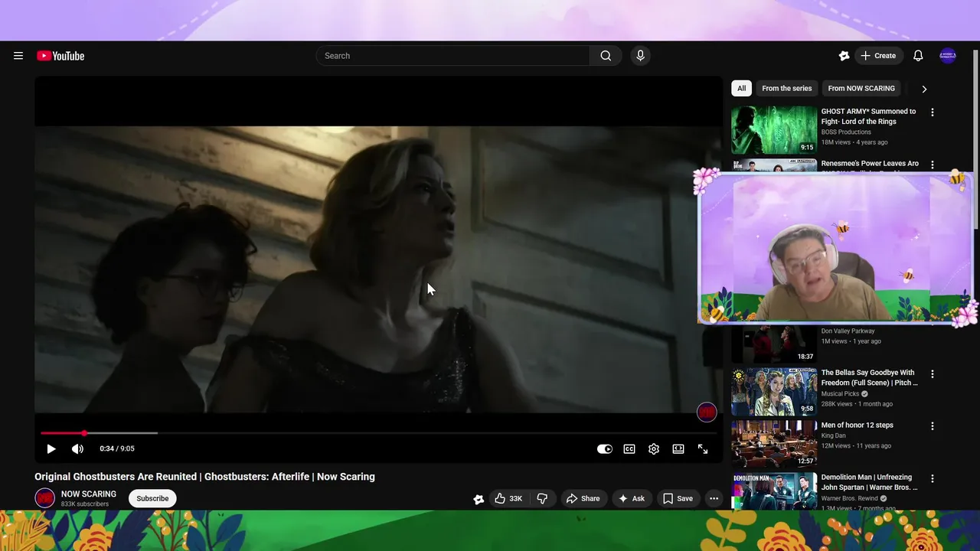Show more filter chips with arrow
Screen dimensions: 980x551
tap(924, 89)
